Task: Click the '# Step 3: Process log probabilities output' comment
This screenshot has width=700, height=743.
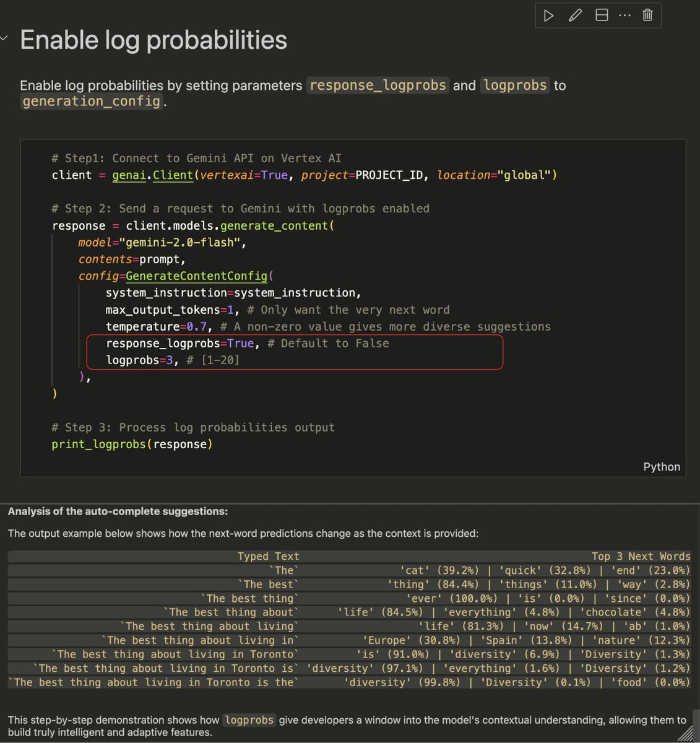Action: point(193,428)
